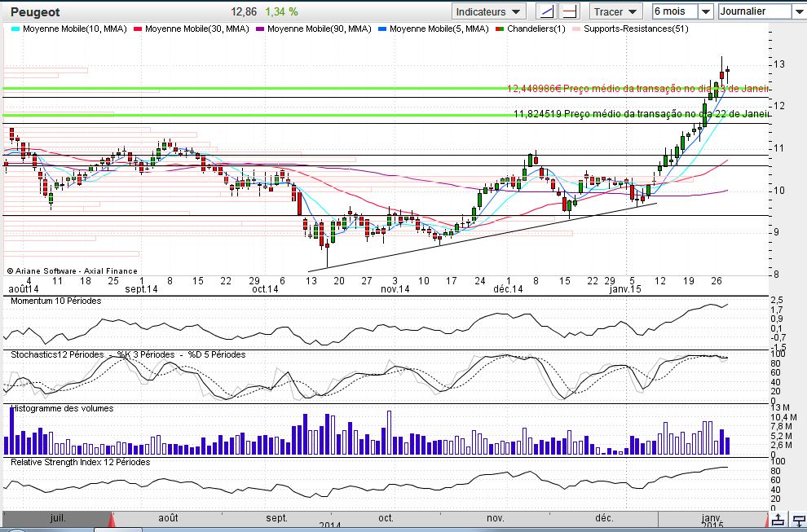
Task: Expand the 6 mois period dropdown
Action: click(x=705, y=11)
